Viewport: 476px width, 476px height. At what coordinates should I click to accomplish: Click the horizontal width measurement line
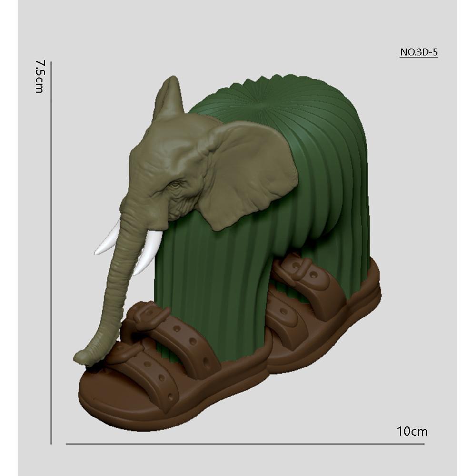[245, 444]
